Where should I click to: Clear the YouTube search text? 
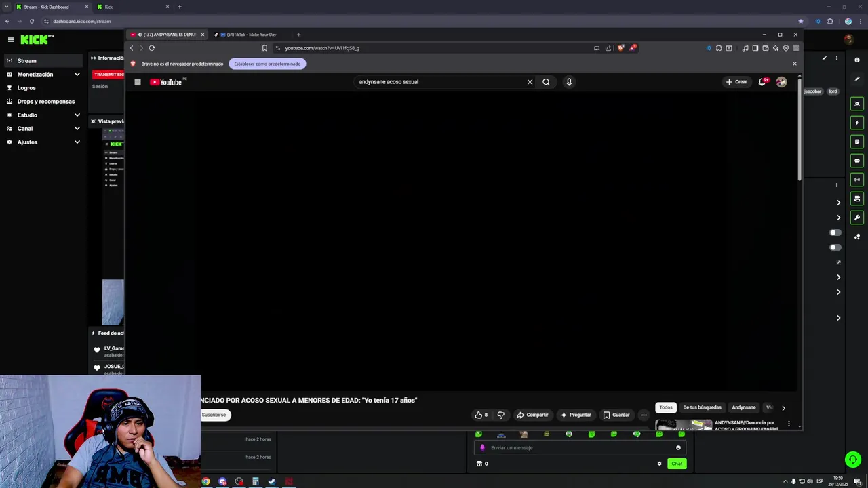[x=530, y=82]
